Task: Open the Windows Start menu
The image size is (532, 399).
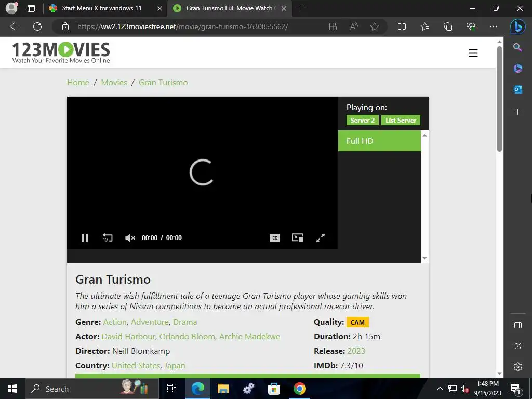Action: point(12,389)
